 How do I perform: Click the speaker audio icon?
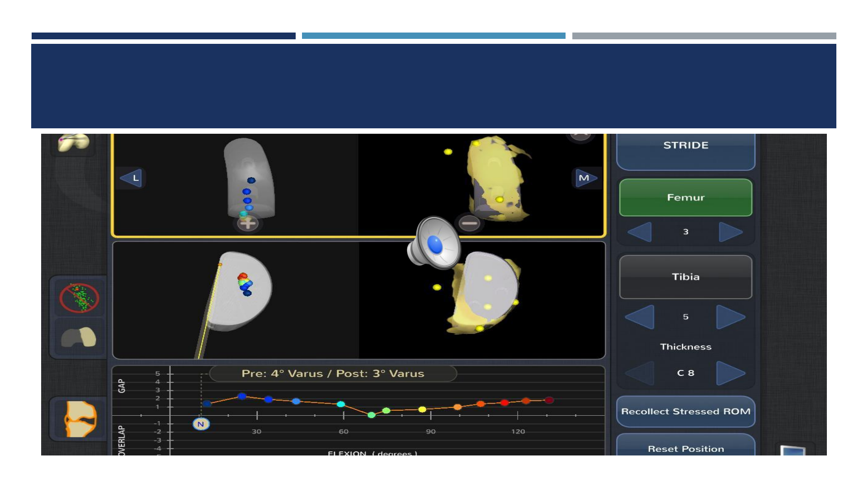click(434, 243)
